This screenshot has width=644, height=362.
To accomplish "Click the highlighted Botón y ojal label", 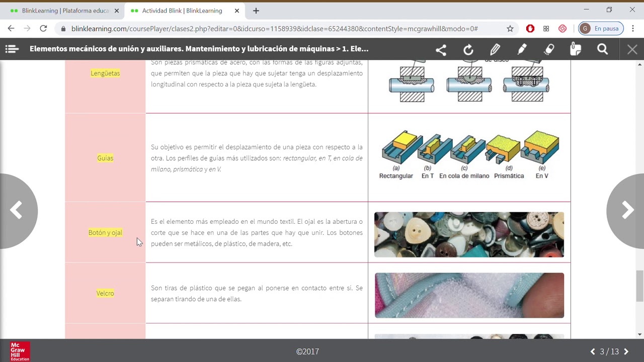I will [x=105, y=232].
